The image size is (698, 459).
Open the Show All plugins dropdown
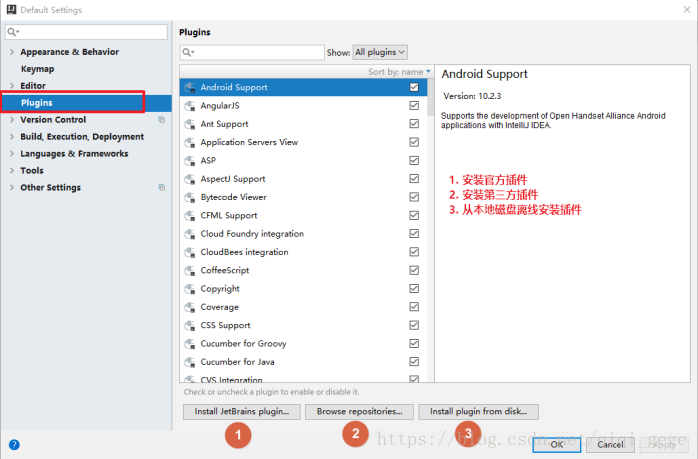click(380, 52)
